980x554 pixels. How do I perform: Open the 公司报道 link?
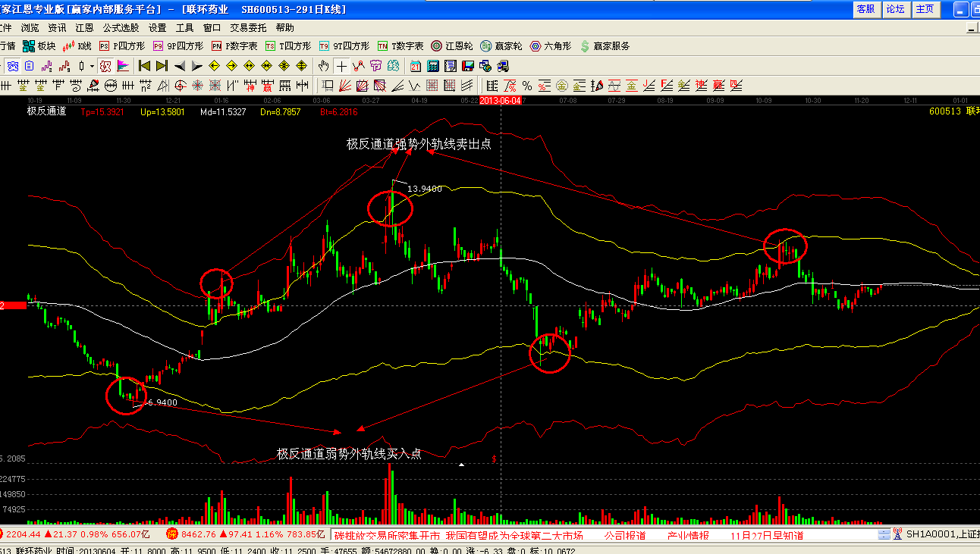coord(624,535)
